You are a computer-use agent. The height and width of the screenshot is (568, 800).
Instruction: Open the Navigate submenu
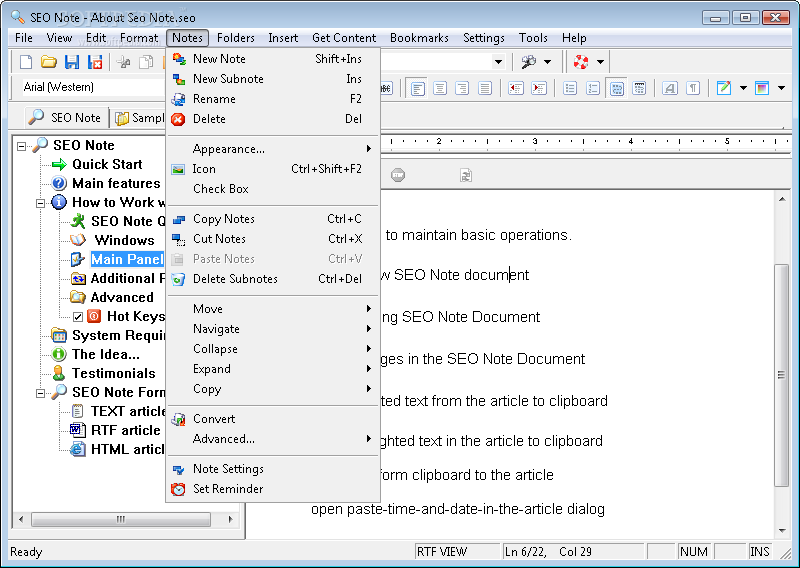point(274,329)
